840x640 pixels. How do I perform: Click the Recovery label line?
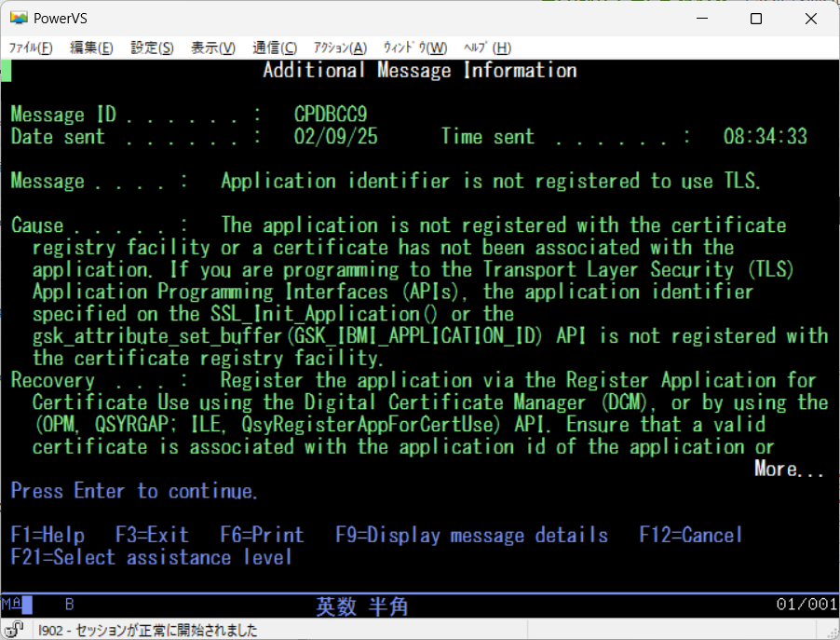(413, 380)
